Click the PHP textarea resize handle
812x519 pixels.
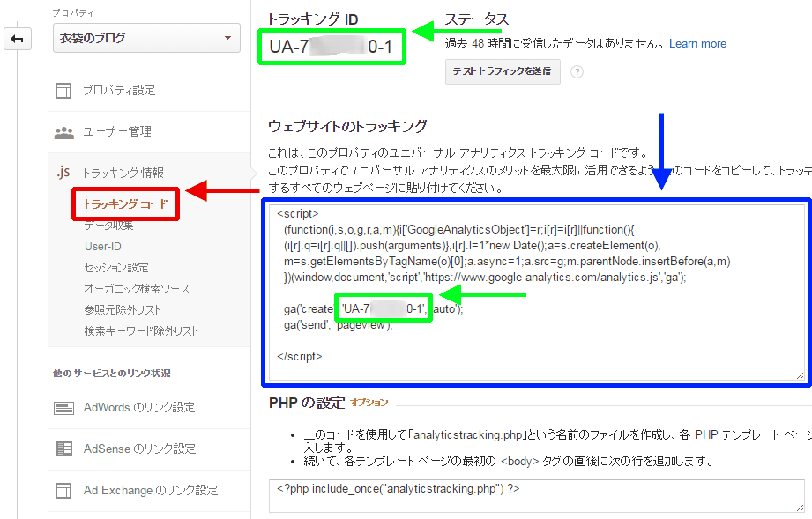(800, 508)
